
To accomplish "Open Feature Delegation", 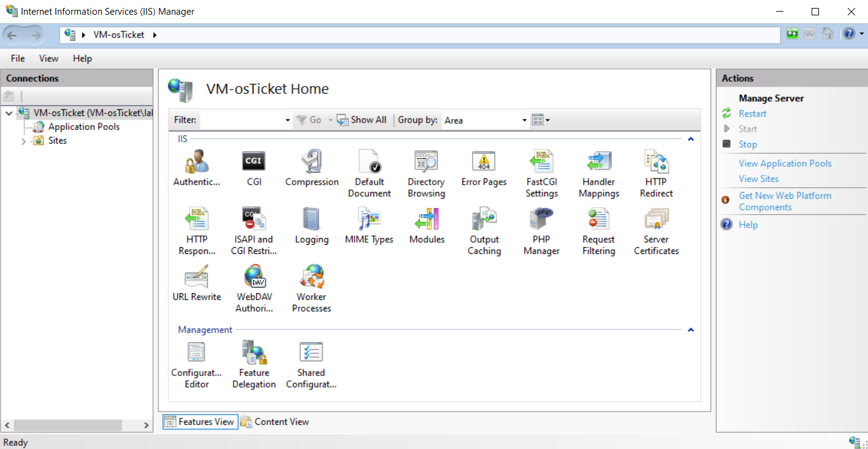I will [x=254, y=365].
